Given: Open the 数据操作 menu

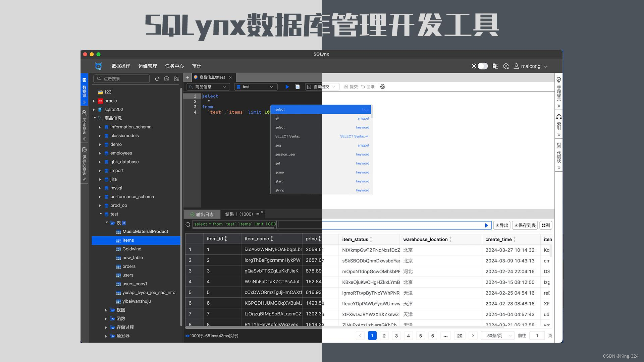Looking at the screenshot, I should (x=121, y=66).
